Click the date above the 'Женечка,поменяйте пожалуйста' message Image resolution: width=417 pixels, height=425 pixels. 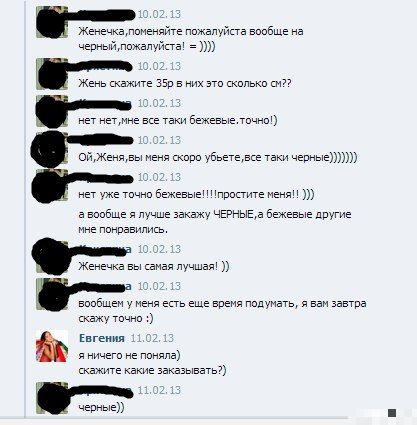pyautogui.click(x=159, y=14)
